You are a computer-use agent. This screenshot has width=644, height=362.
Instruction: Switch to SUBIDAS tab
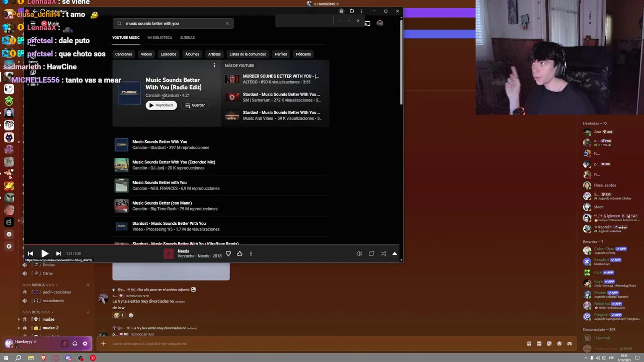[187, 38]
